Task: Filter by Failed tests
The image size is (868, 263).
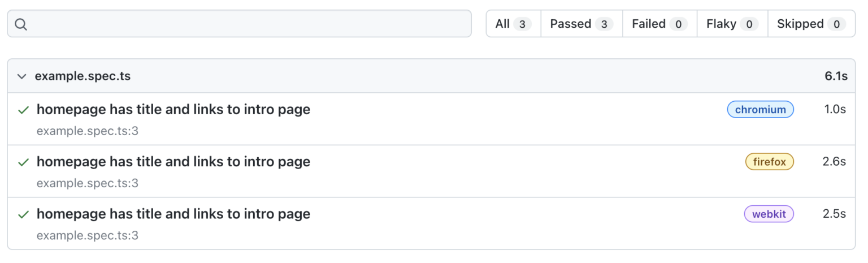Action: [659, 24]
